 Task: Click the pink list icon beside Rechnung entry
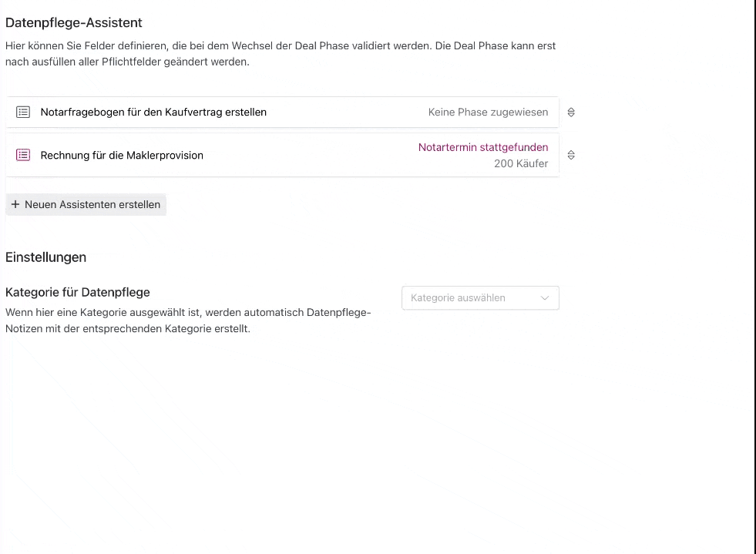pos(23,155)
